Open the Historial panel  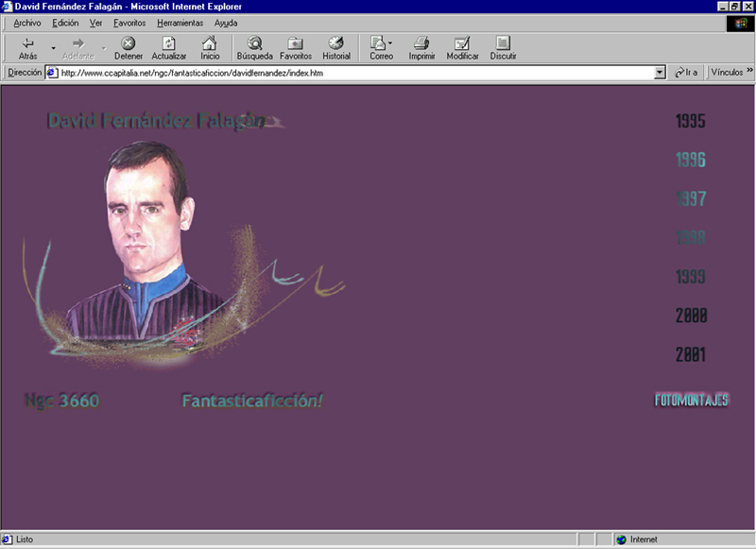click(336, 48)
